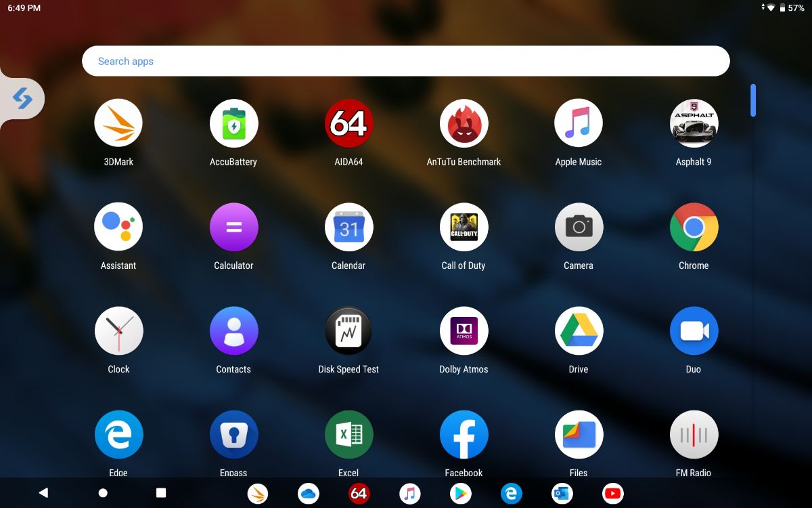Click the blue app drawer scrollbar

[x=753, y=100]
